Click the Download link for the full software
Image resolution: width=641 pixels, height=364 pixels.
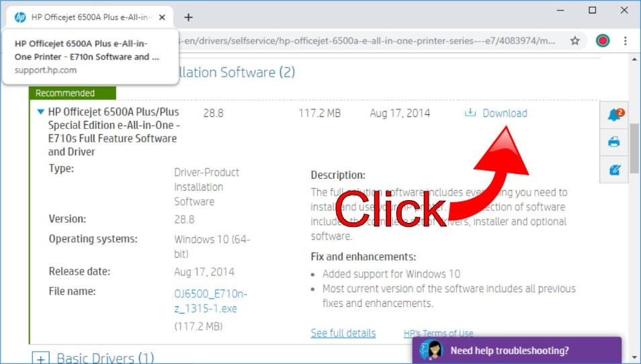[505, 113]
